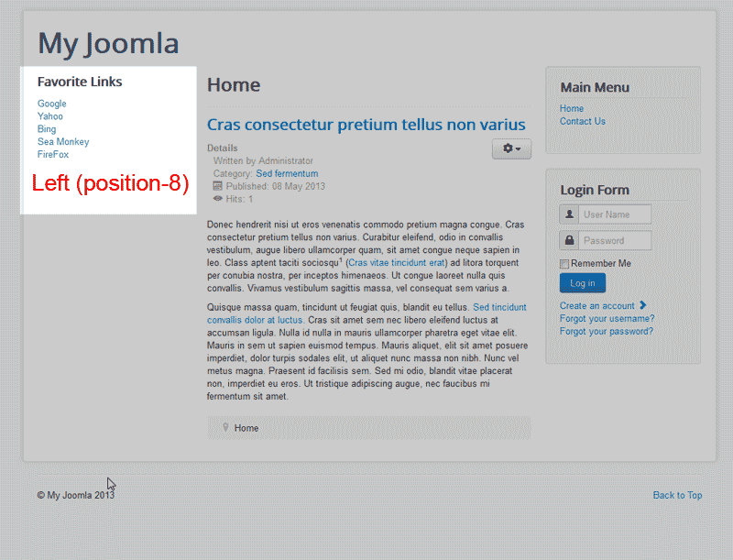Click the user icon beside User Name
This screenshot has height=560, width=733.
pyautogui.click(x=570, y=214)
